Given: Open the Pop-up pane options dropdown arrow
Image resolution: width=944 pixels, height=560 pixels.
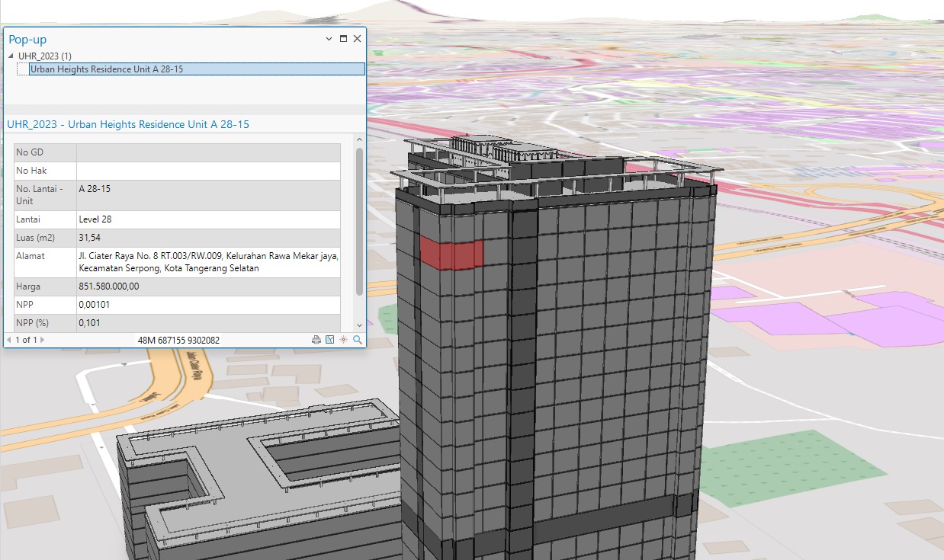Looking at the screenshot, I should (329, 39).
